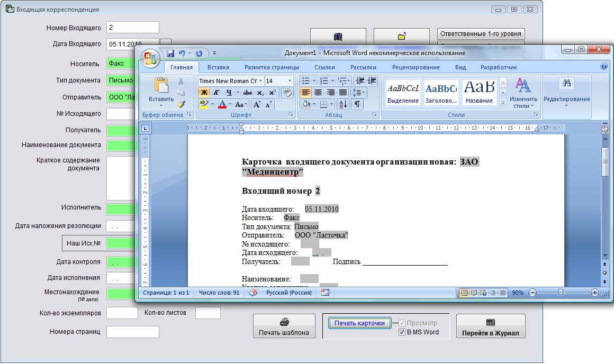614x364 pixels.
Task: Copy selection with the copy icon
Action: click(180, 93)
